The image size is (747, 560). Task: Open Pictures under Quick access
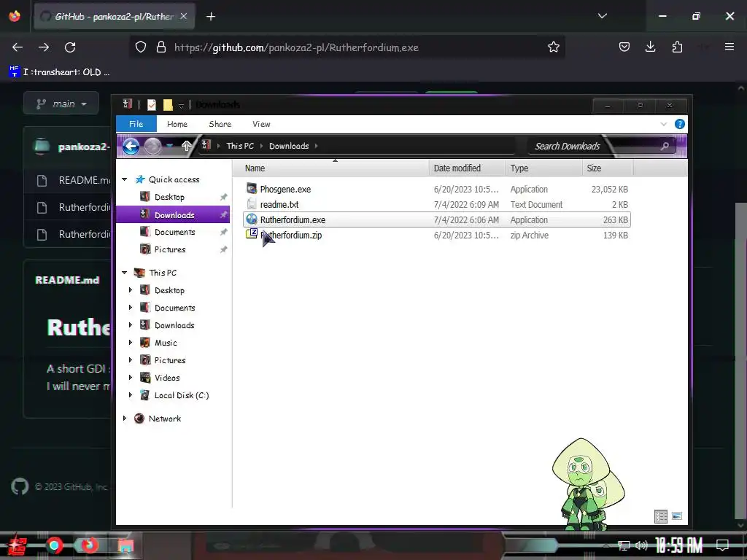[169, 249]
